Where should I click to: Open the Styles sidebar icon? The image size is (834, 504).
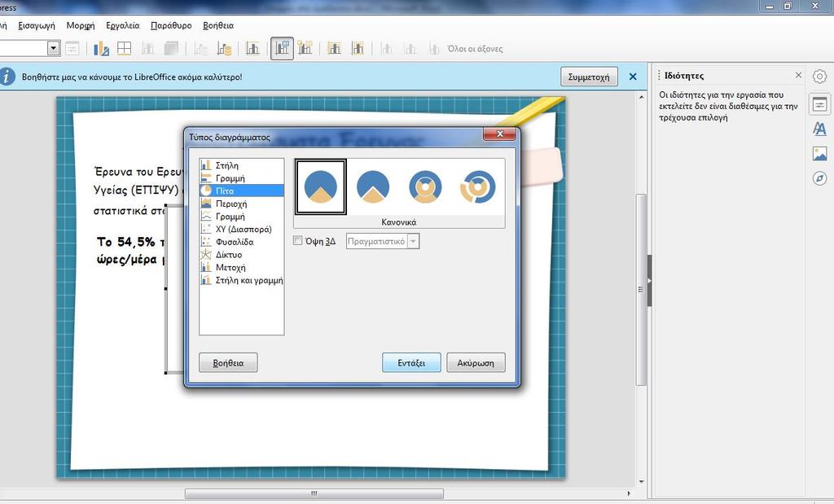coord(819,129)
